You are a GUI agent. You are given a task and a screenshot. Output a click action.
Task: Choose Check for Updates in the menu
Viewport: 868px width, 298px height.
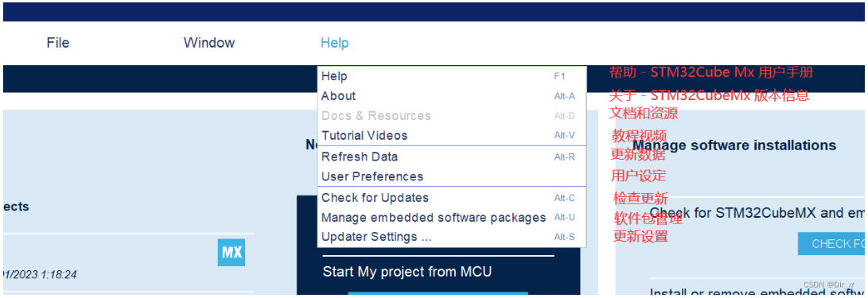(x=452, y=198)
